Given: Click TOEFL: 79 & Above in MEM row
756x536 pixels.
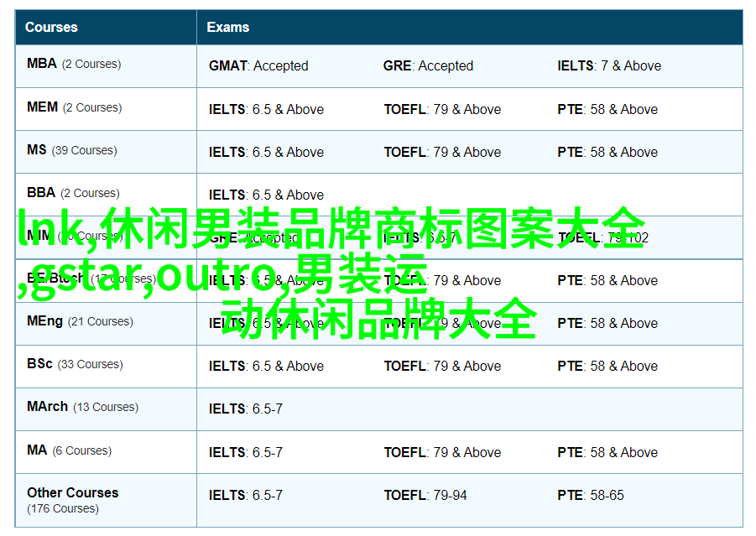Looking at the screenshot, I should tap(442, 109).
